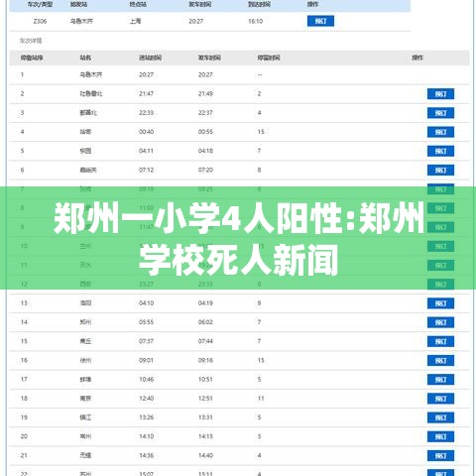This screenshot has width=476, height=476.
Task: Select arrival time 00:40
Action: [x=146, y=132]
